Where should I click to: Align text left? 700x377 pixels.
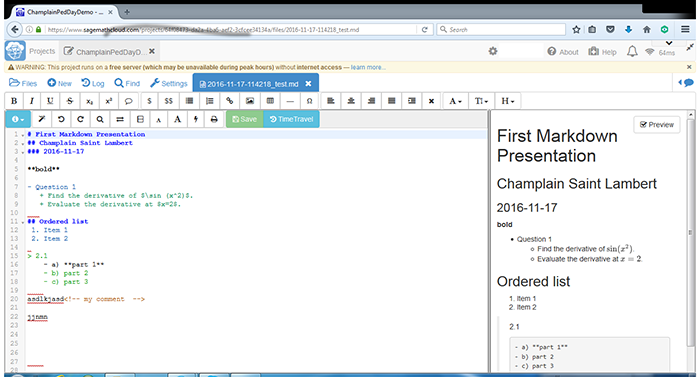click(x=331, y=101)
